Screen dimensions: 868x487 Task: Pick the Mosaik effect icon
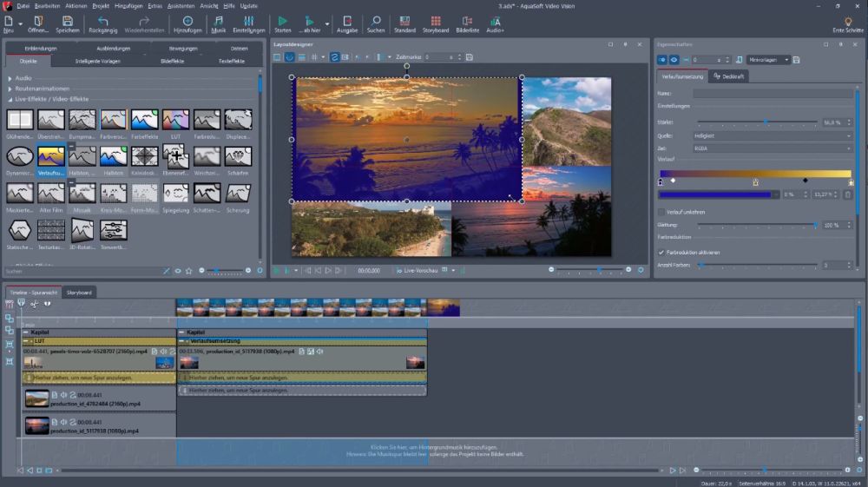[82, 193]
